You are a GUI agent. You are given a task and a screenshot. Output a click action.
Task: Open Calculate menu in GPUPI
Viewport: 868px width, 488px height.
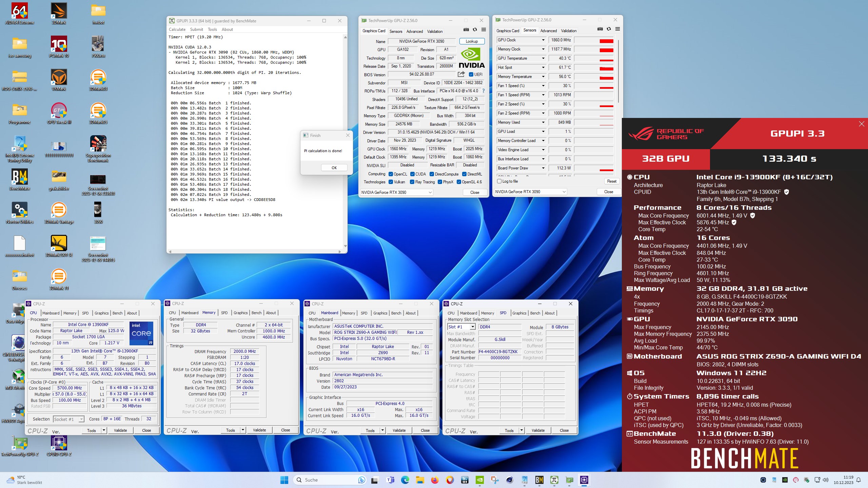pos(177,29)
